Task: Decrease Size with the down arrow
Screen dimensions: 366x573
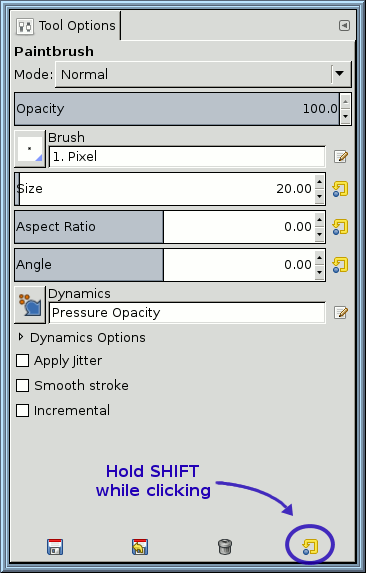Action: click(320, 197)
